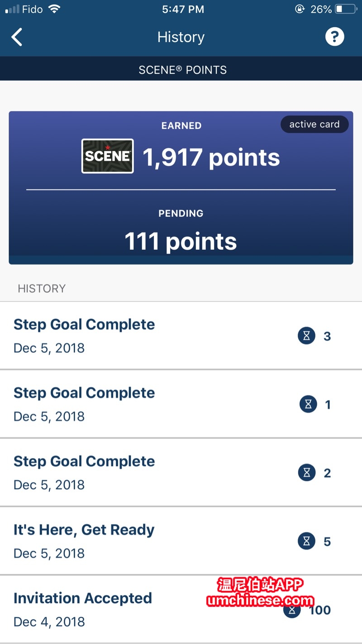
Task: Tap the back arrow in header
Action: [17, 37]
